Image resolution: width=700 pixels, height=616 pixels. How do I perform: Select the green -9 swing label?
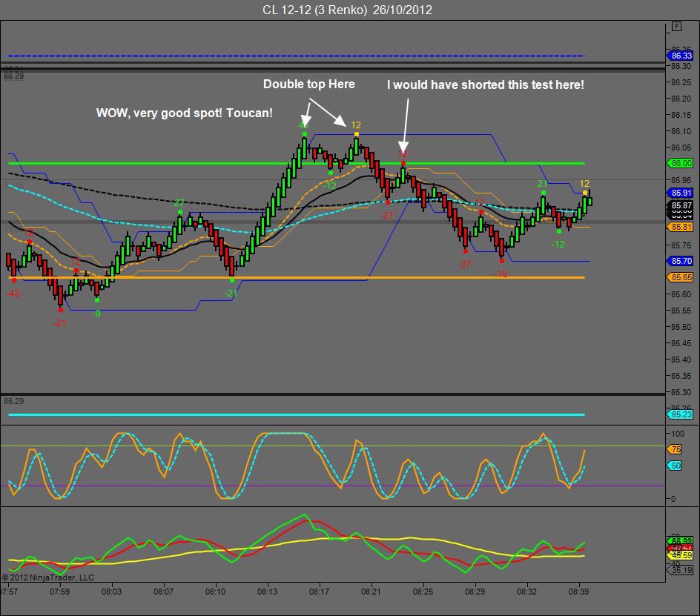tap(96, 314)
